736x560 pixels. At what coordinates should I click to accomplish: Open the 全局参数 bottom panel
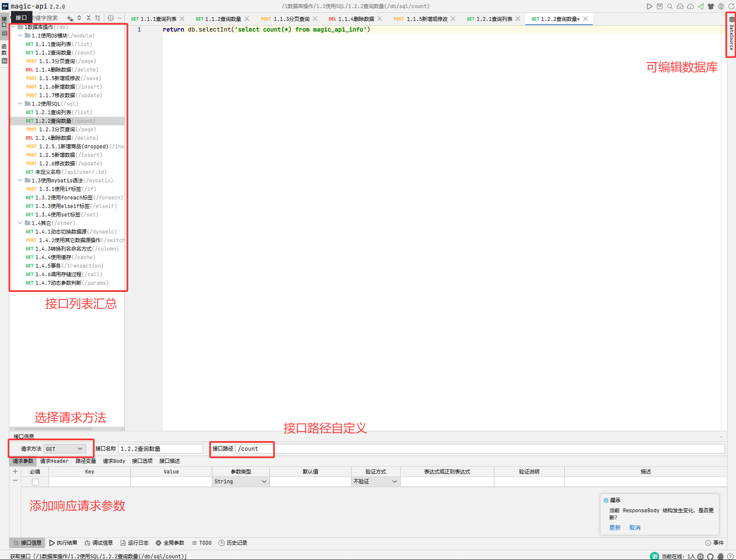point(170,543)
